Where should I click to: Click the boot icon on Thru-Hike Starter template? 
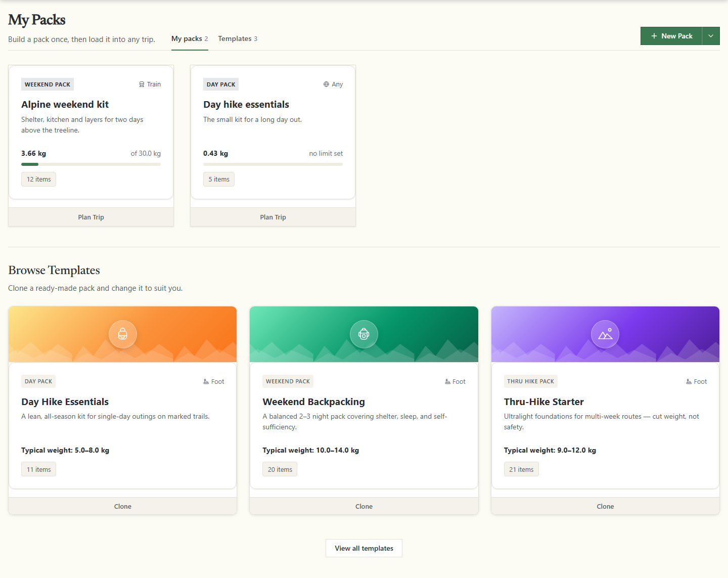point(689,382)
